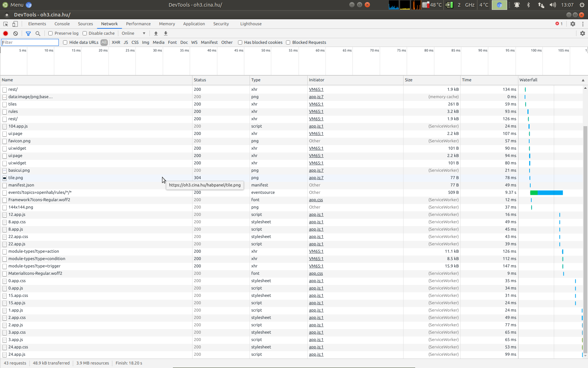The width and height of the screenshot is (588, 368).
Task: Activate the inspect element picker
Action: point(5,23)
